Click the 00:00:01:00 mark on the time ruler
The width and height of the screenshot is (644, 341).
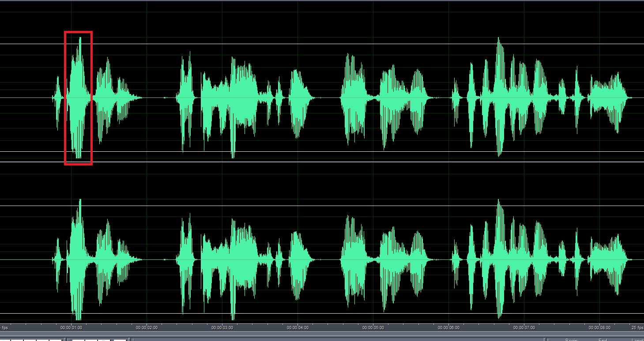(71, 328)
